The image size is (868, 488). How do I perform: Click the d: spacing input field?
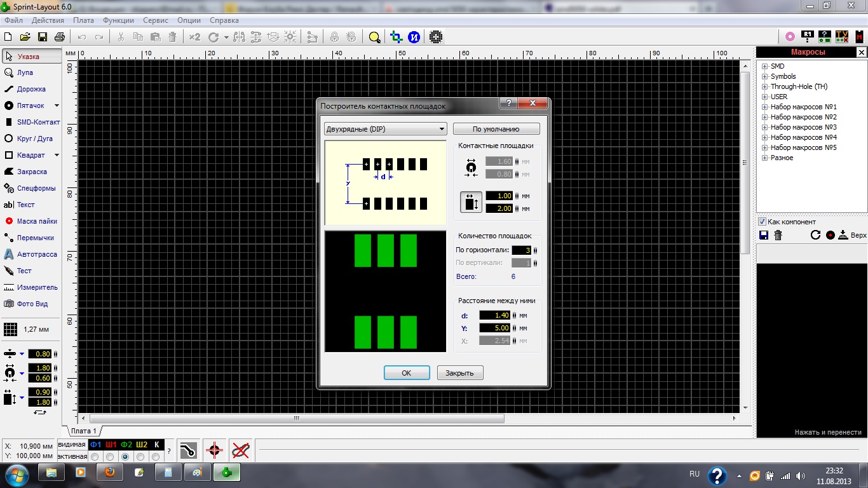pos(496,315)
